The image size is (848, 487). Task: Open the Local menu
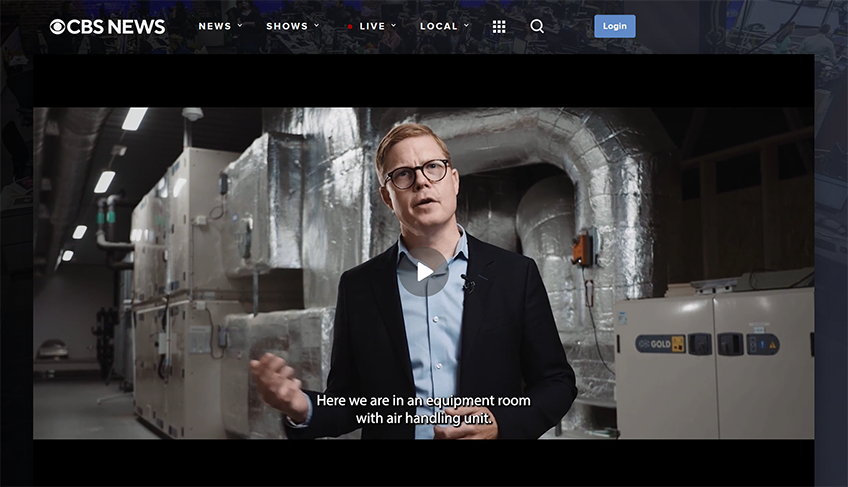click(439, 26)
